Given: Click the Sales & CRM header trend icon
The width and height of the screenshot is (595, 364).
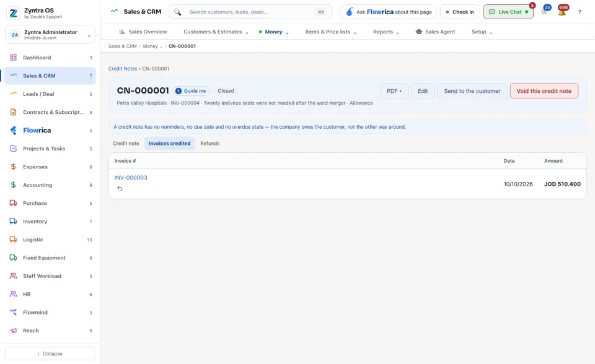Looking at the screenshot, I should (x=114, y=11).
